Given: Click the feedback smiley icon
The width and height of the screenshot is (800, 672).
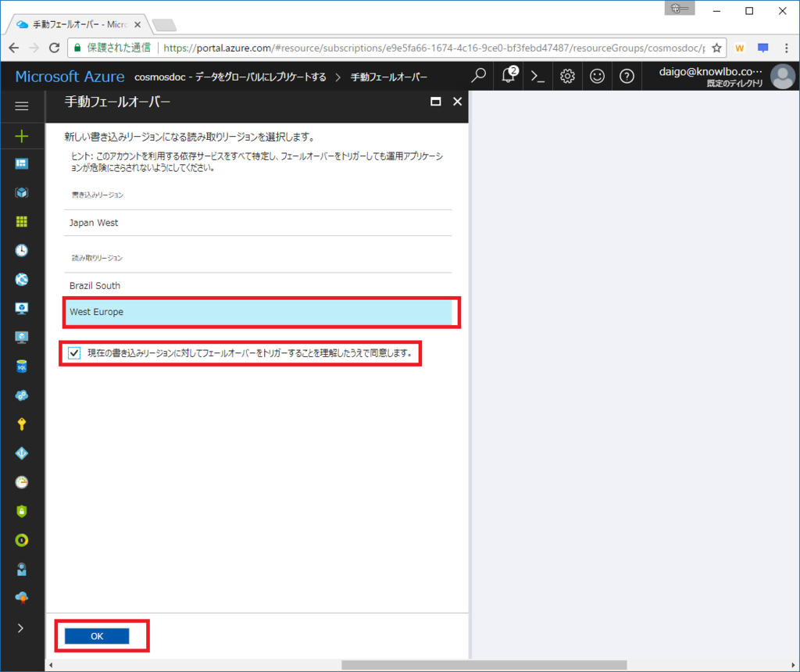Looking at the screenshot, I should [x=597, y=76].
